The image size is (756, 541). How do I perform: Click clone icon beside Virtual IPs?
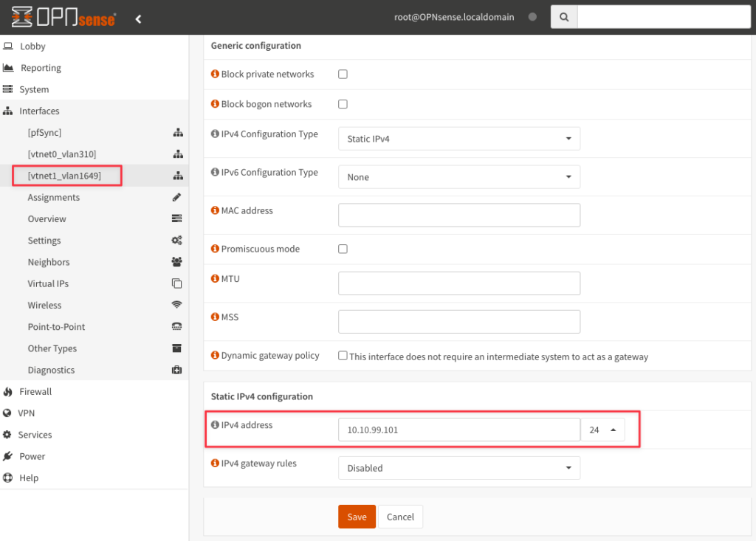177,283
